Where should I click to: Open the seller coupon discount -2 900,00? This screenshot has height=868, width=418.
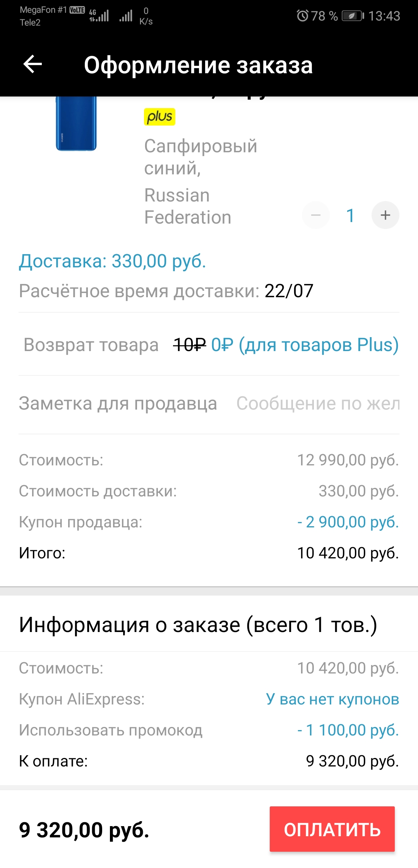[348, 522]
